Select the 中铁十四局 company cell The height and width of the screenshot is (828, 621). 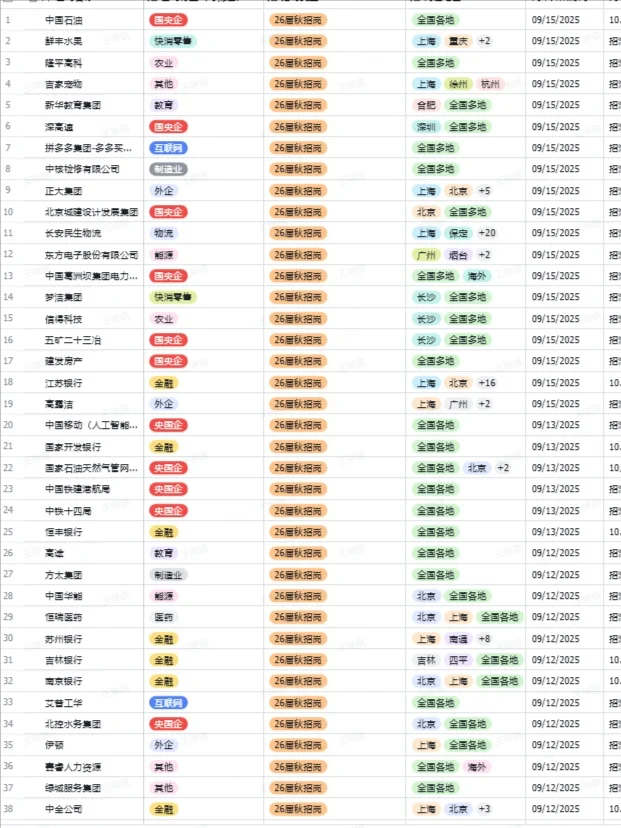(68, 511)
